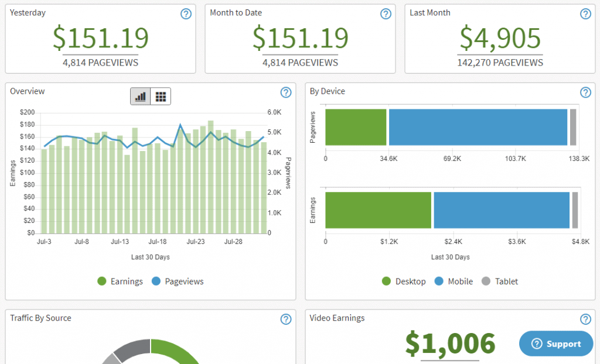This screenshot has height=364, width=600.
Task: Click the Month to Date card title
Action: 236,13
